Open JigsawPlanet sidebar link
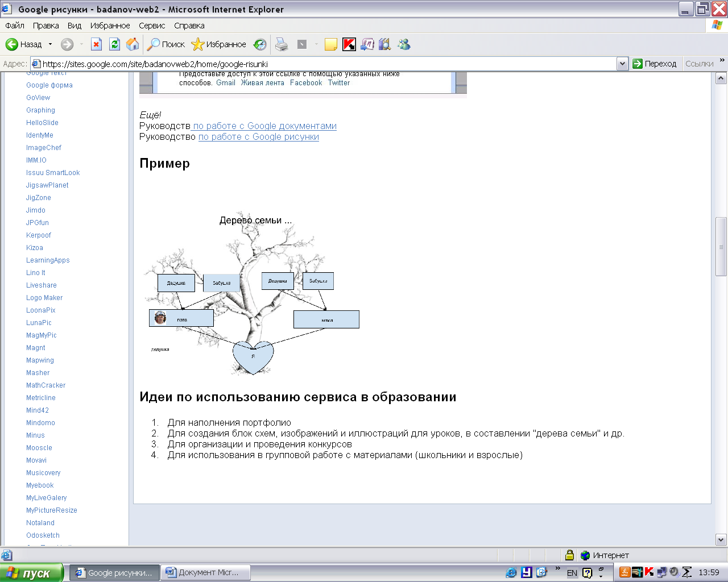 coord(47,185)
